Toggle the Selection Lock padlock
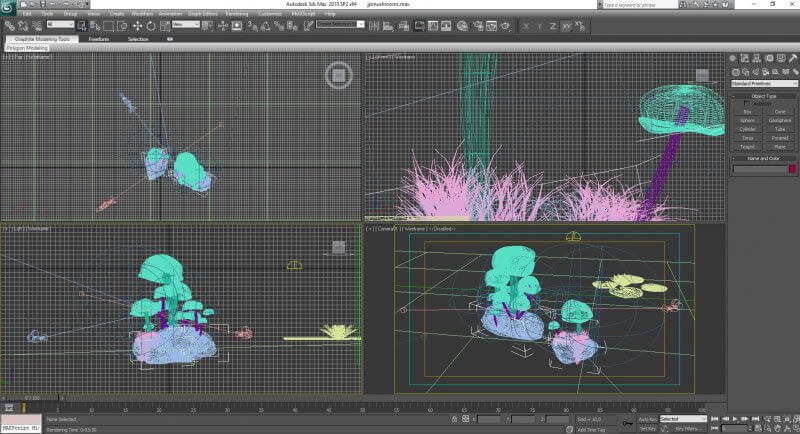800x434 pixels. [454, 419]
